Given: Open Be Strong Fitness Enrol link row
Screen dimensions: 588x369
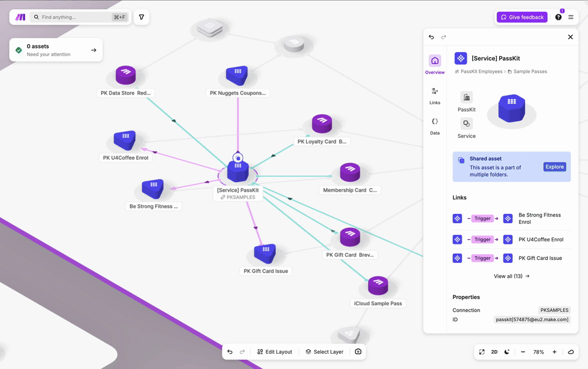Looking at the screenshot, I should (x=511, y=218).
